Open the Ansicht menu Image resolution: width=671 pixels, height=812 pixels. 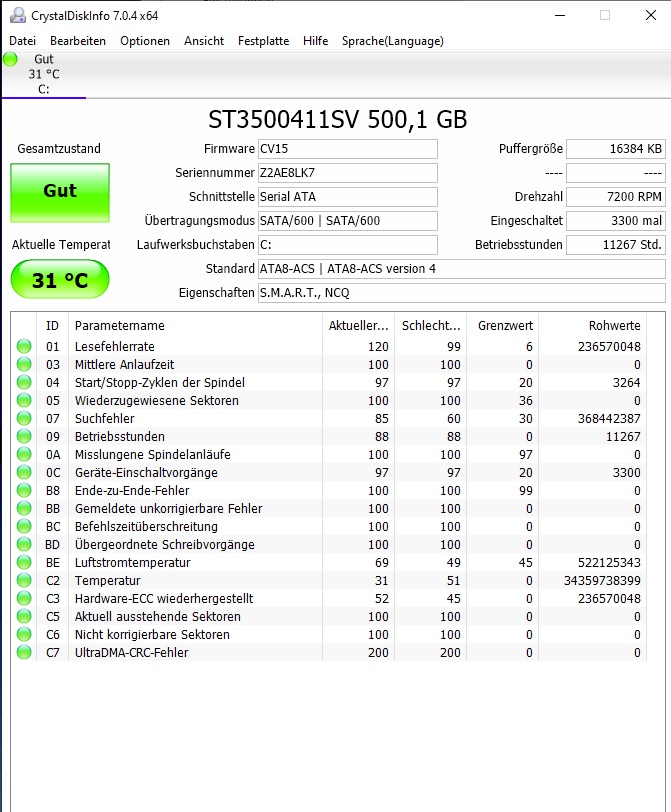click(204, 41)
